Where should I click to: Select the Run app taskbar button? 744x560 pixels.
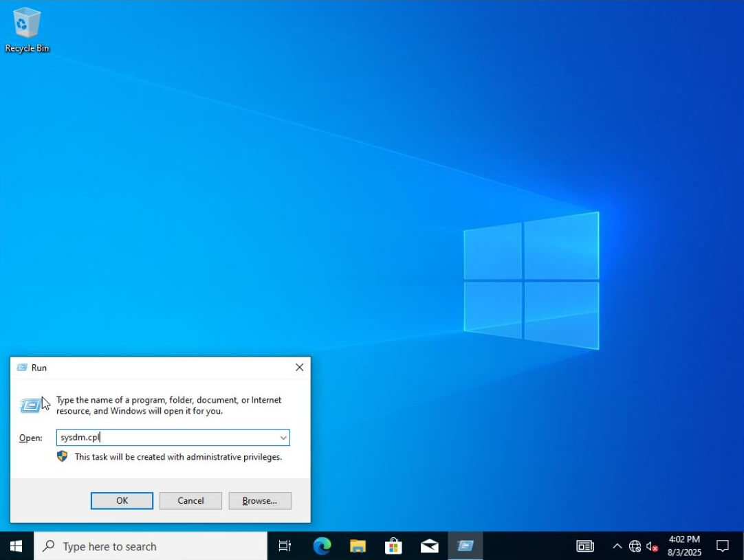pos(466,546)
